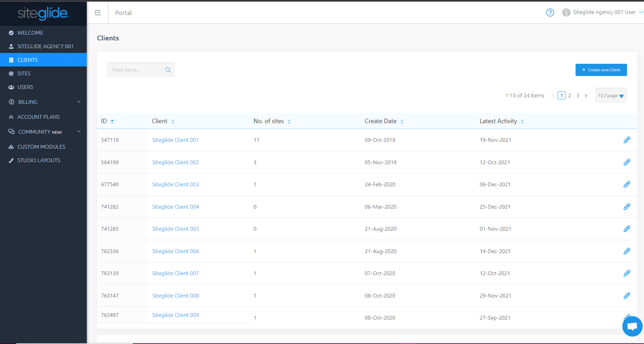
Task: Open the 10 / page size dropdown
Action: click(611, 95)
